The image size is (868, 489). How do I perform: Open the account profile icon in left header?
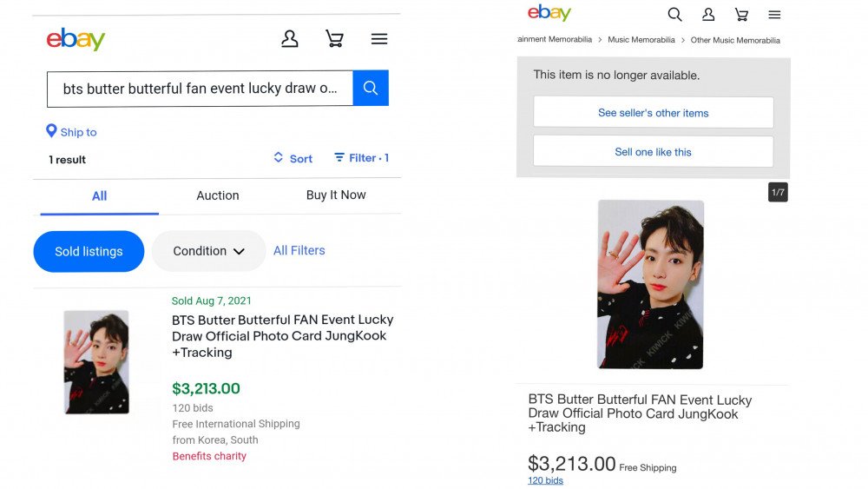click(x=290, y=39)
